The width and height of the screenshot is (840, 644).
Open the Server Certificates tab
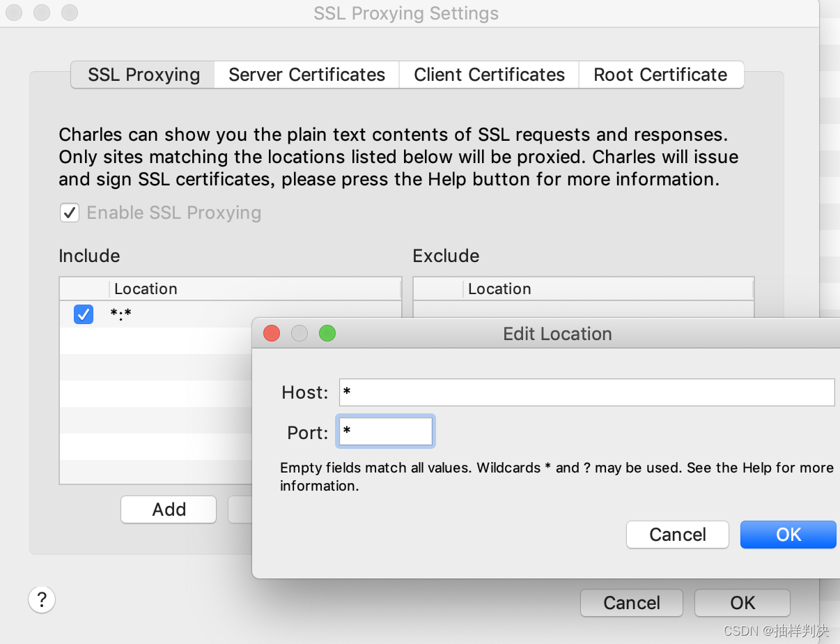click(x=306, y=75)
